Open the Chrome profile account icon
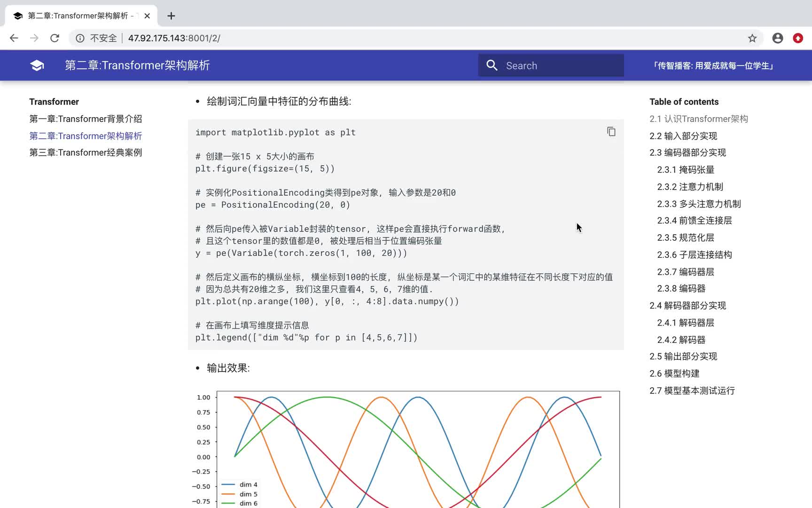This screenshot has width=812, height=508. (778, 38)
